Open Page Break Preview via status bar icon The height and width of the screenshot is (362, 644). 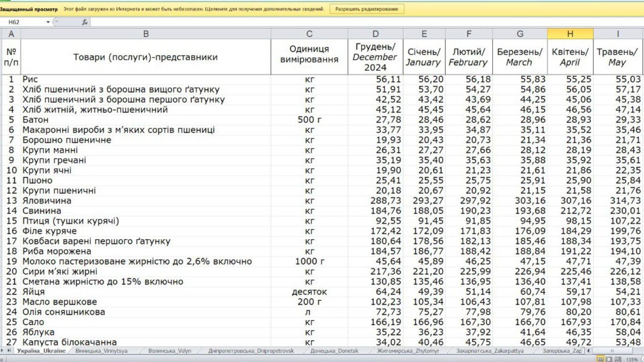tap(617, 359)
